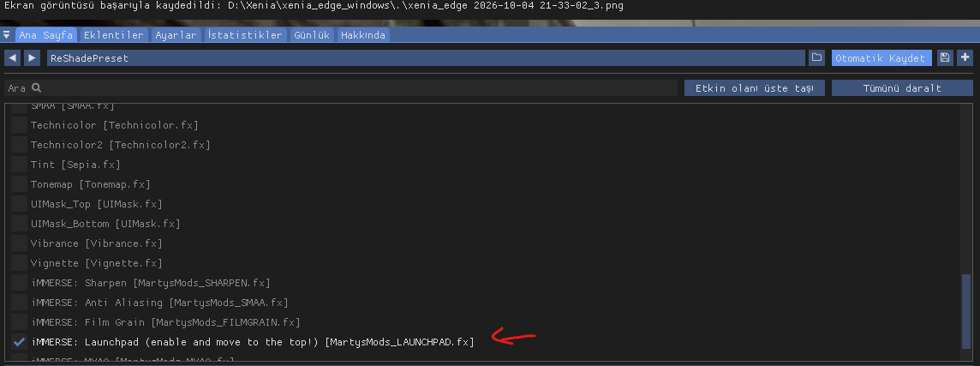Enable Vignette effect checkbox
Image resolution: width=980 pixels, height=366 pixels.
20,263
